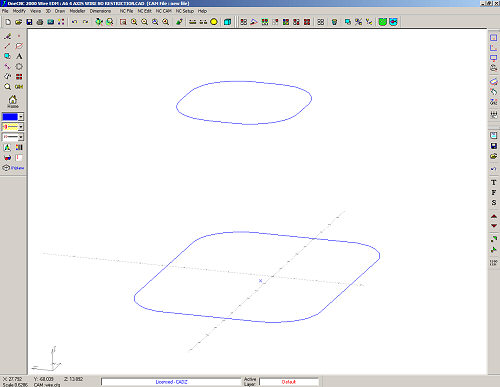500x387 pixels.
Task: Expand the yellow line width dropdown
Action: (21, 127)
